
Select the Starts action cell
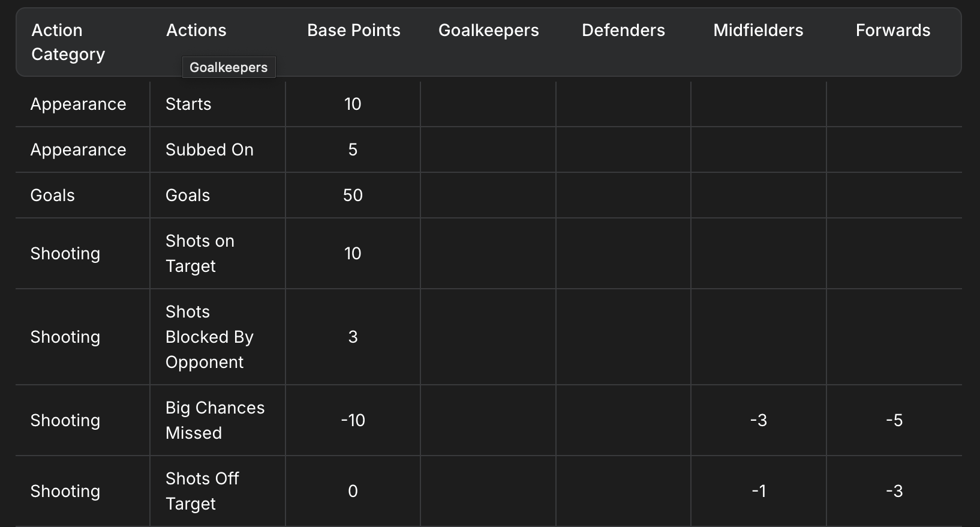pyautogui.click(x=188, y=104)
